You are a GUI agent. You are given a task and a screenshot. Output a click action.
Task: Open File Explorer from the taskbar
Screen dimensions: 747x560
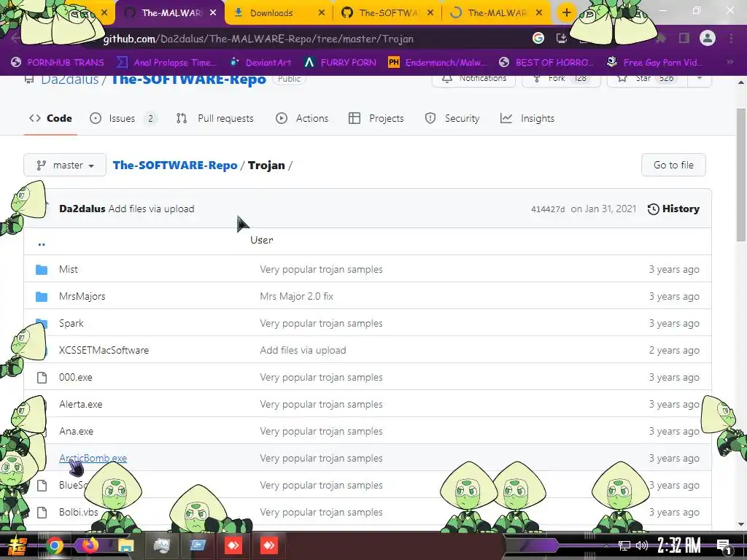[x=125, y=545]
